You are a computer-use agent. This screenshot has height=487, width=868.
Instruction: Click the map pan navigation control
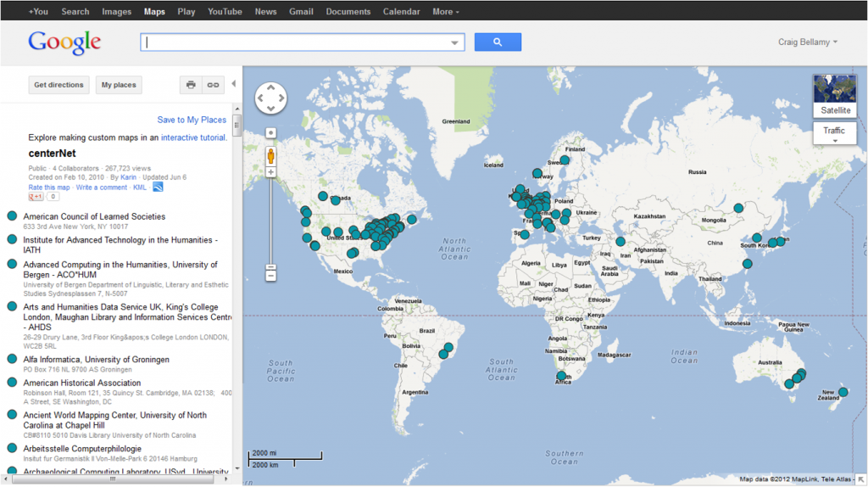click(x=270, y=98)
